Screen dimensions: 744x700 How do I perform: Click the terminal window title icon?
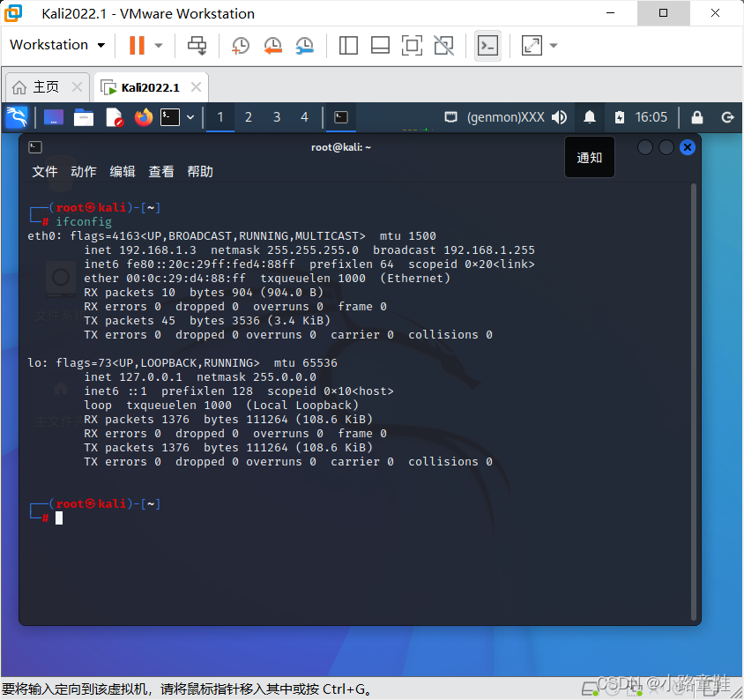[x=35, y=147]
